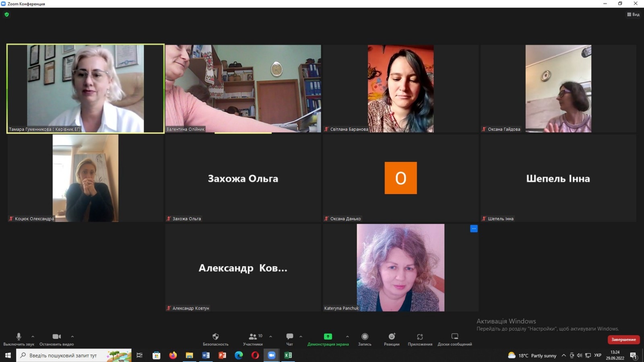Viewport: 644px width, 362px height.
Task: Select Александр Ковтун participant tile
Action: pyautogui.click(x=243, y=268)
